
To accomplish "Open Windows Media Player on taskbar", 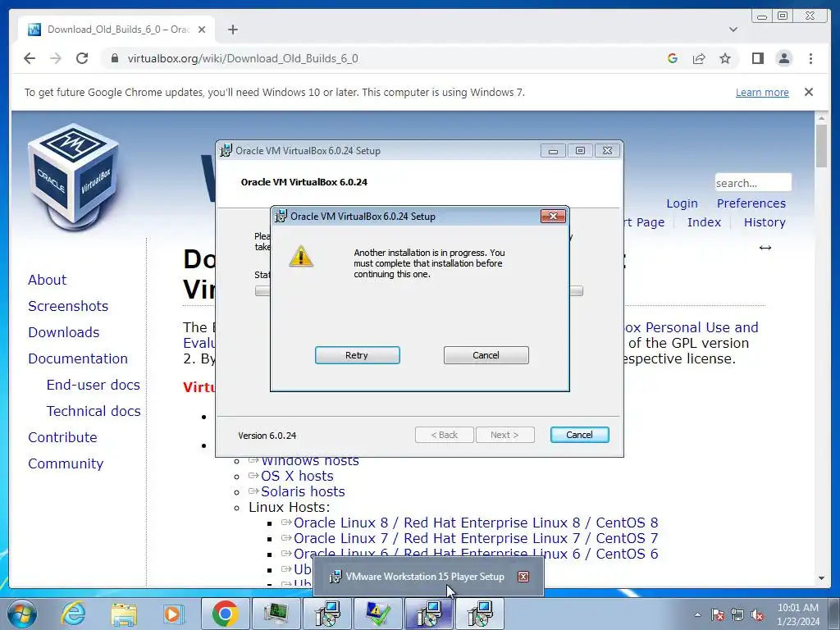I will (173, 614).
